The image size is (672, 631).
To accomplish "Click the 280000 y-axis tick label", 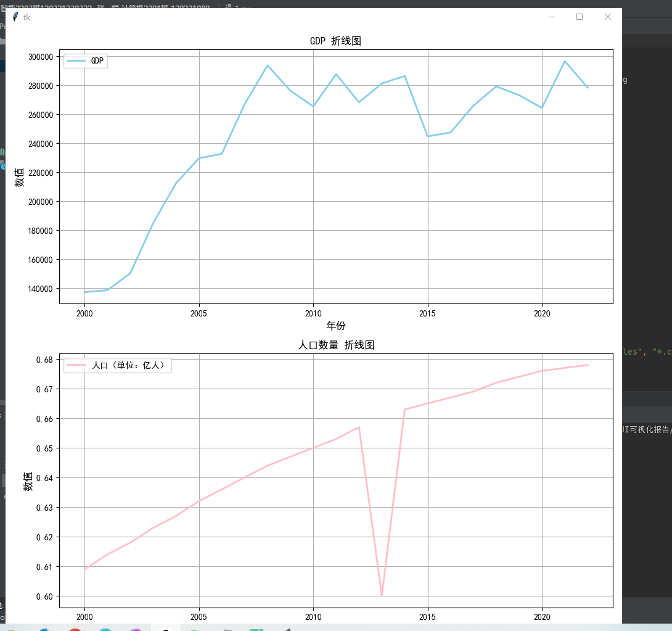I will (x=41, y=86).
